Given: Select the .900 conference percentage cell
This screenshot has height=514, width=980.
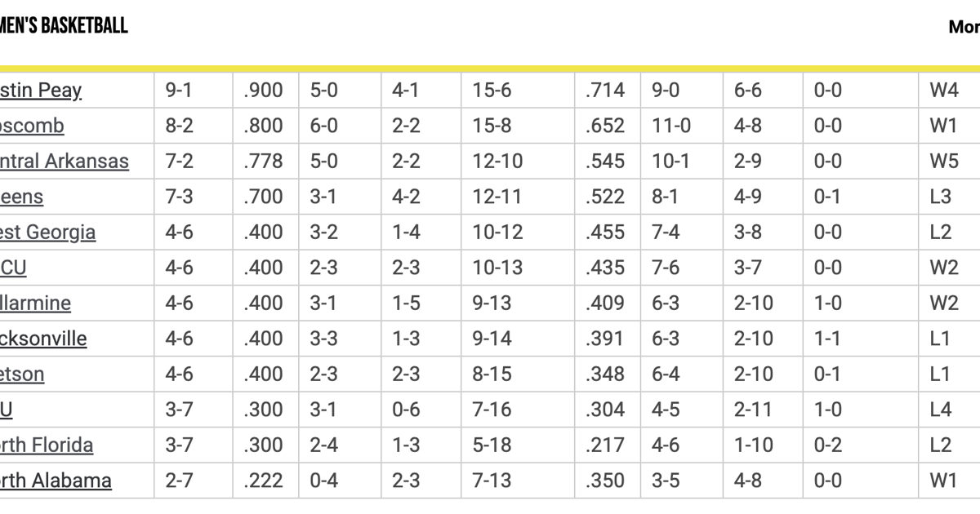Looking at the screenshot, I should (x=263, y=90).
